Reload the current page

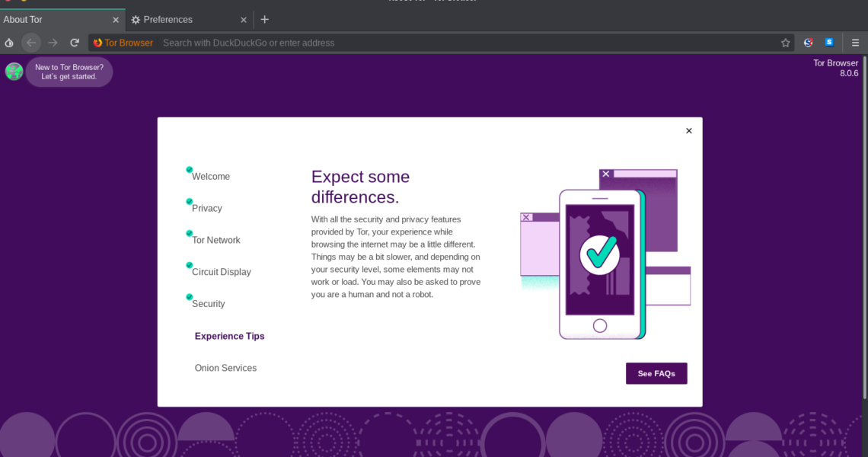pos(75,43)
